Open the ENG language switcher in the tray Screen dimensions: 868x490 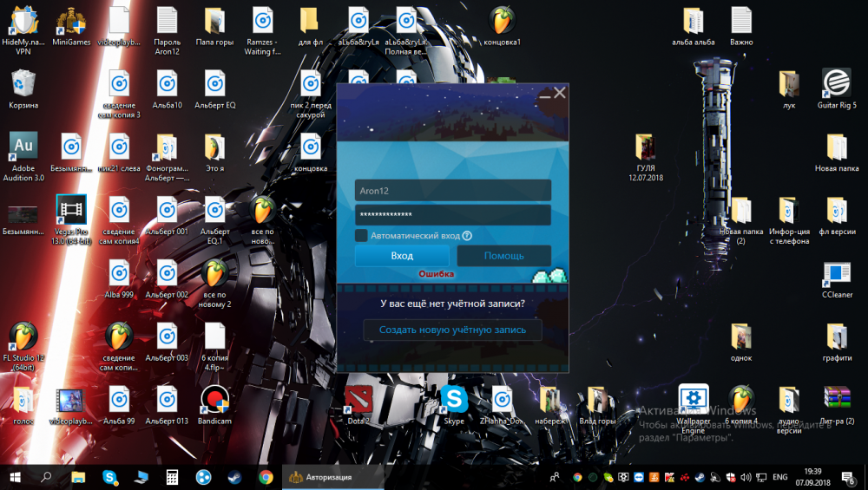[x=780, y=477]
